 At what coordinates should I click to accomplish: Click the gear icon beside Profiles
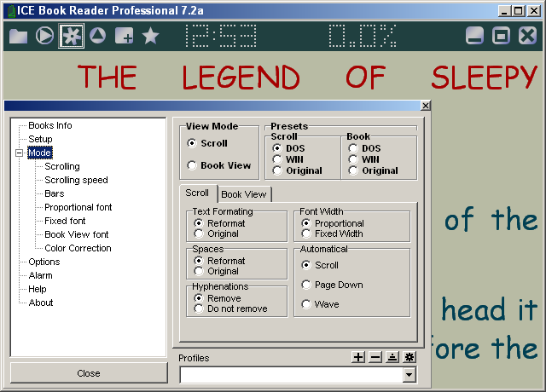[409, 357]
